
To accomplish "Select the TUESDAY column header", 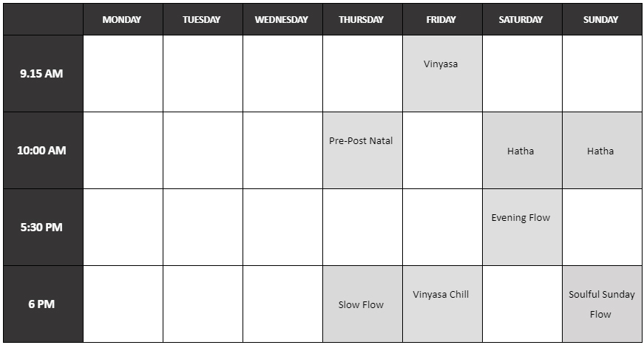I will [203, 19].
